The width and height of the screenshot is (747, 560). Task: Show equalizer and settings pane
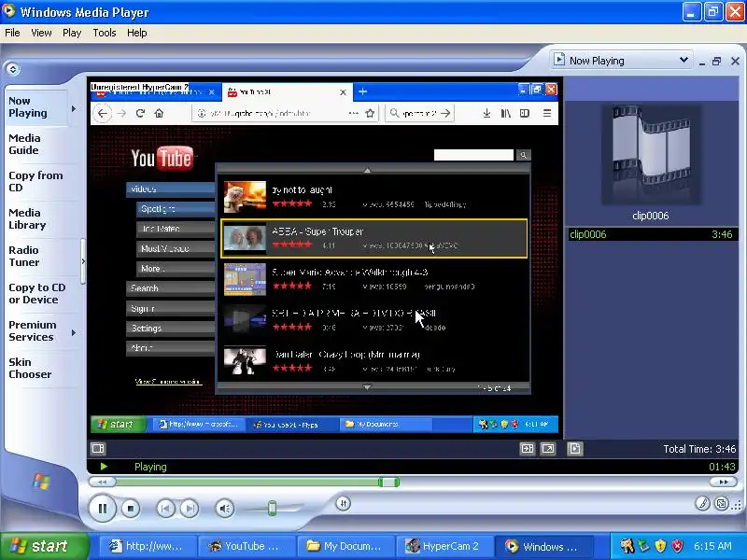click(x=98, y=448)
